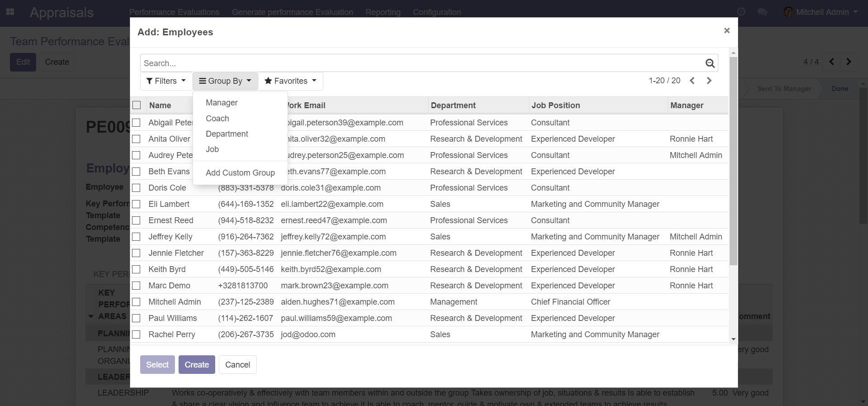Viewport: 868px width, 406px height.
Task: Go to previous evaluation record arrow
Action: click(831, 62)
